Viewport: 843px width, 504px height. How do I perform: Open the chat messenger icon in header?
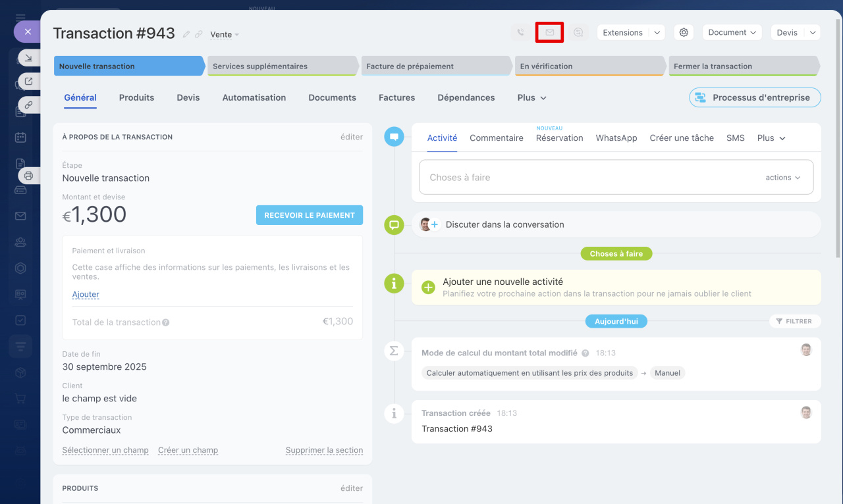(578, 32)
